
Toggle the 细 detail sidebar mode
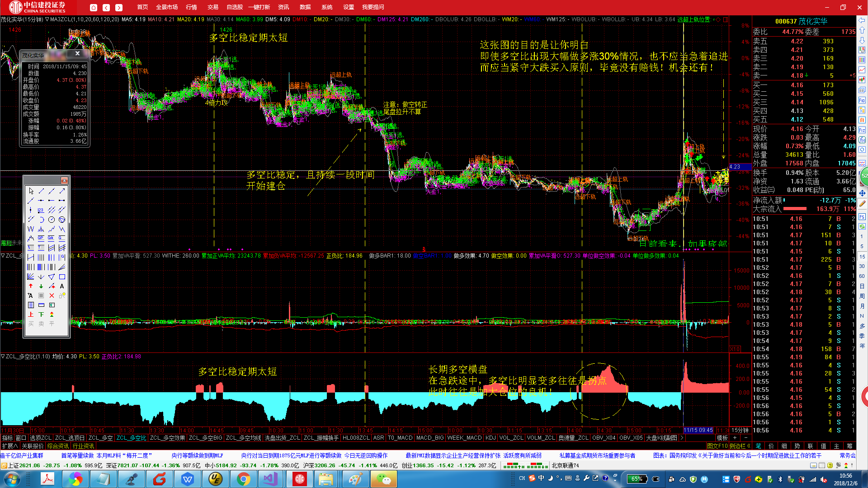click(784, 446)
